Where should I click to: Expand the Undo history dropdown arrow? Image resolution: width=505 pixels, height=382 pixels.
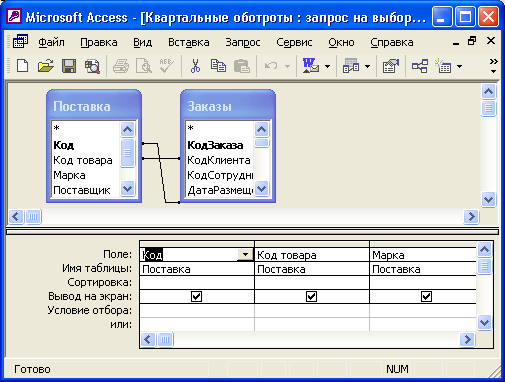(x=287, y=66)
